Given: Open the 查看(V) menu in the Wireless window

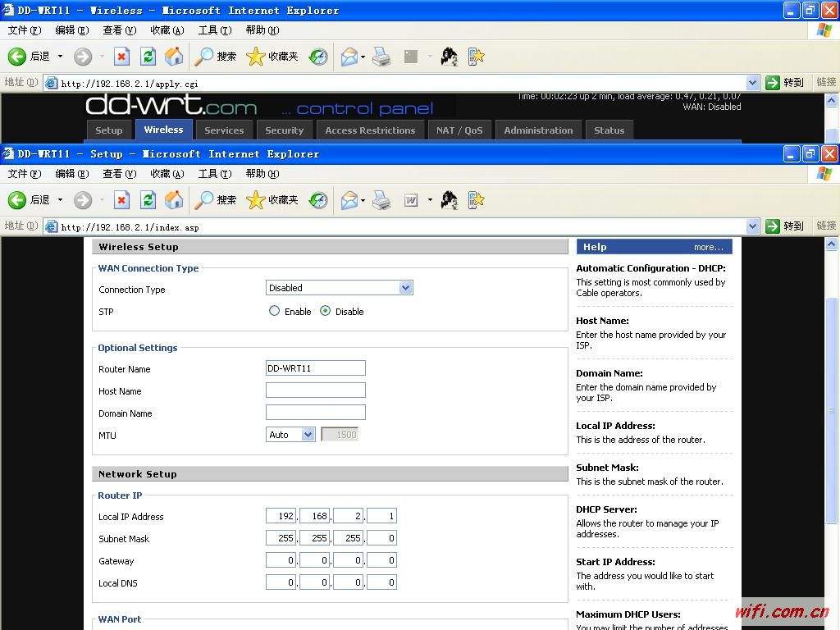Looking at the screenshot, I should [120, 30].
